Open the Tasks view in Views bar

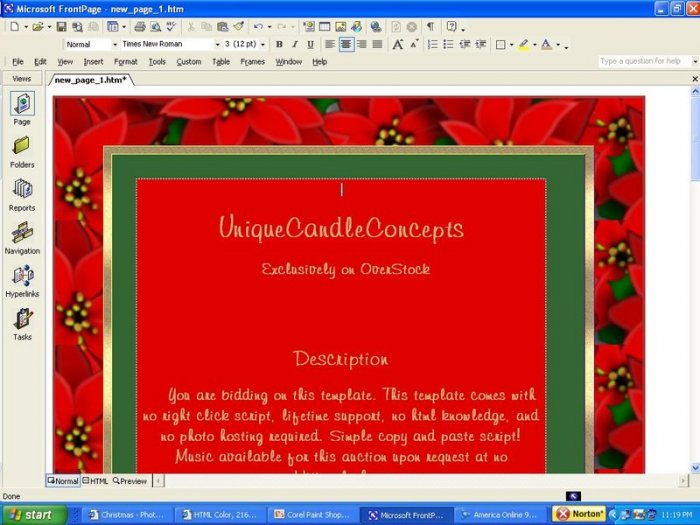(22, 325)
